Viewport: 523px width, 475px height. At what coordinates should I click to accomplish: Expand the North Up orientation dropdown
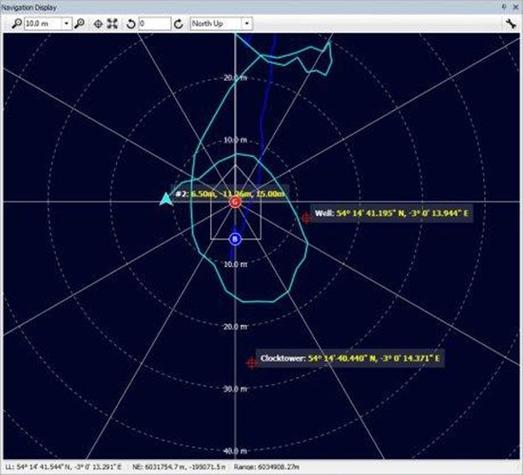pos(247,23)
